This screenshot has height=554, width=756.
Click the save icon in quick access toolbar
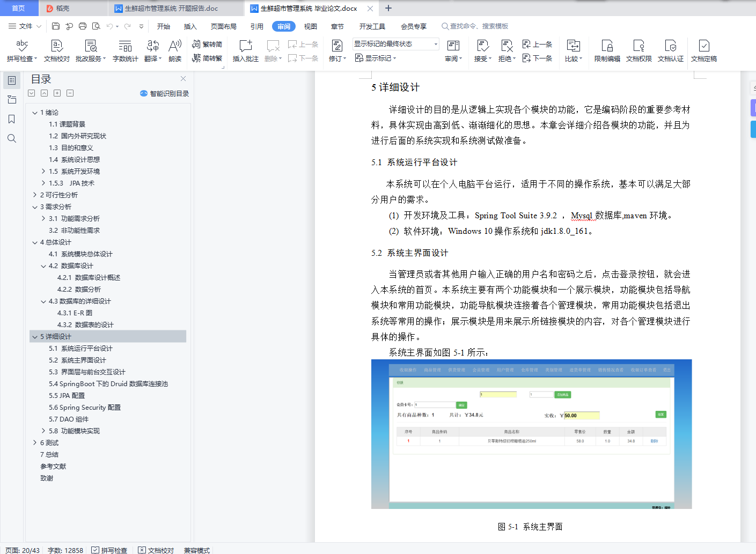click(x=56, y=26)
